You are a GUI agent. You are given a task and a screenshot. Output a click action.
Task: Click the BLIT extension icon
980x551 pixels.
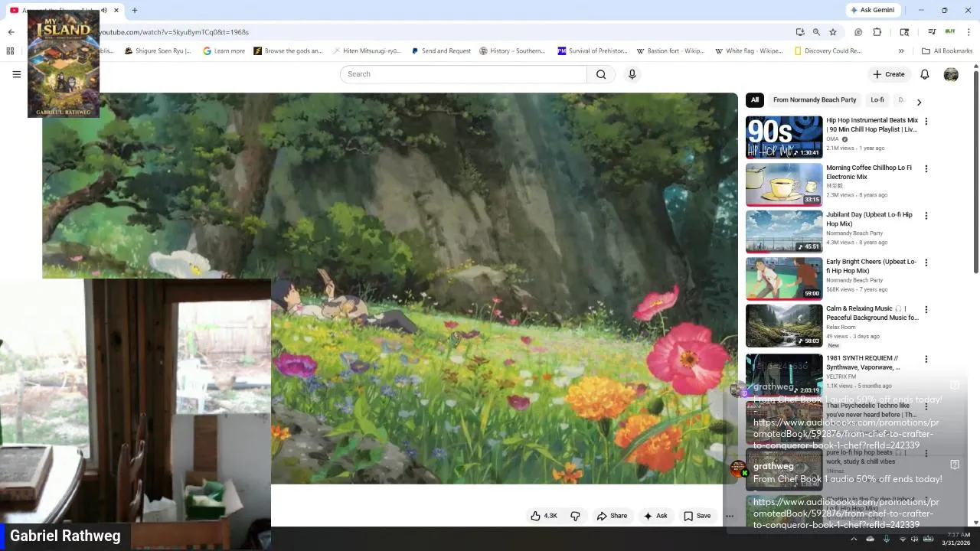950,32
